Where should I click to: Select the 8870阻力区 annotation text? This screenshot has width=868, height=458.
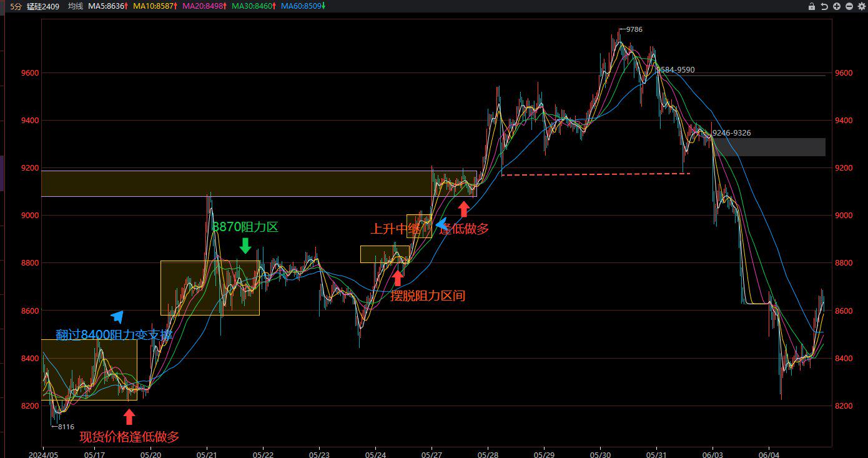coord(245,227)
